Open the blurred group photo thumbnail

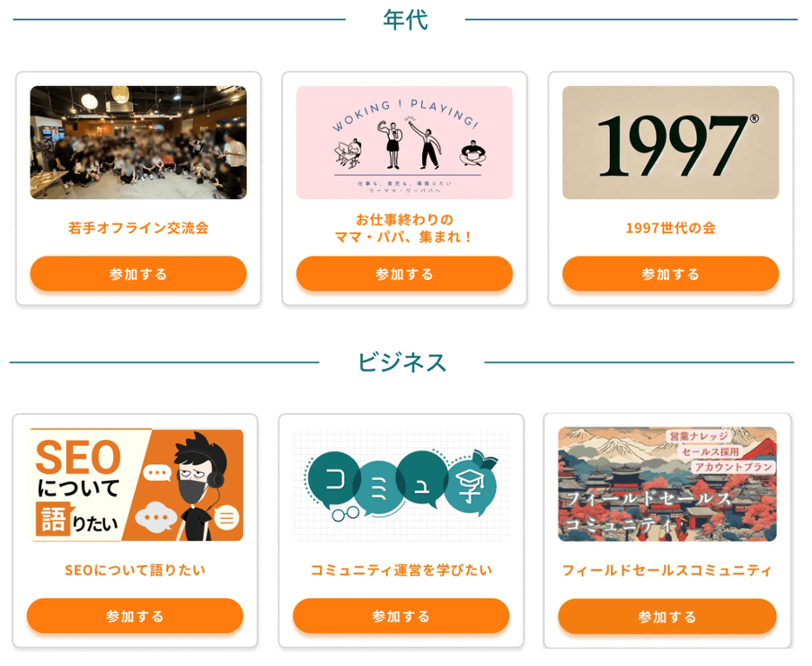coord(138,143)
